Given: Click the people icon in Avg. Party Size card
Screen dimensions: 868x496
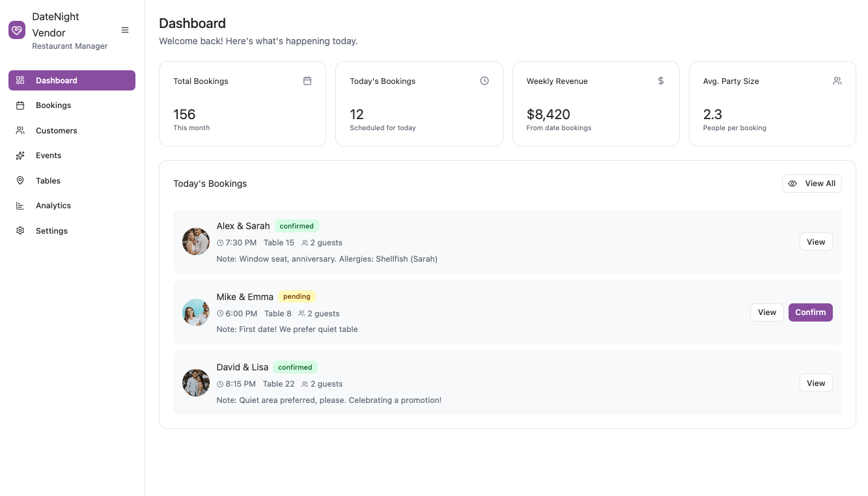Looking at the screenshot, I should (x=837, y=81).
